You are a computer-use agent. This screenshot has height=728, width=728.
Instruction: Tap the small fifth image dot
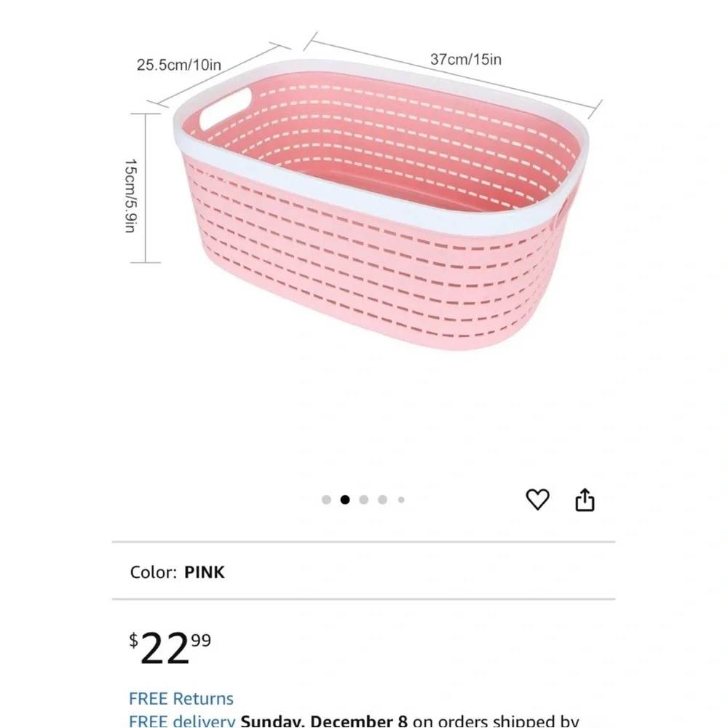[401, 500]
